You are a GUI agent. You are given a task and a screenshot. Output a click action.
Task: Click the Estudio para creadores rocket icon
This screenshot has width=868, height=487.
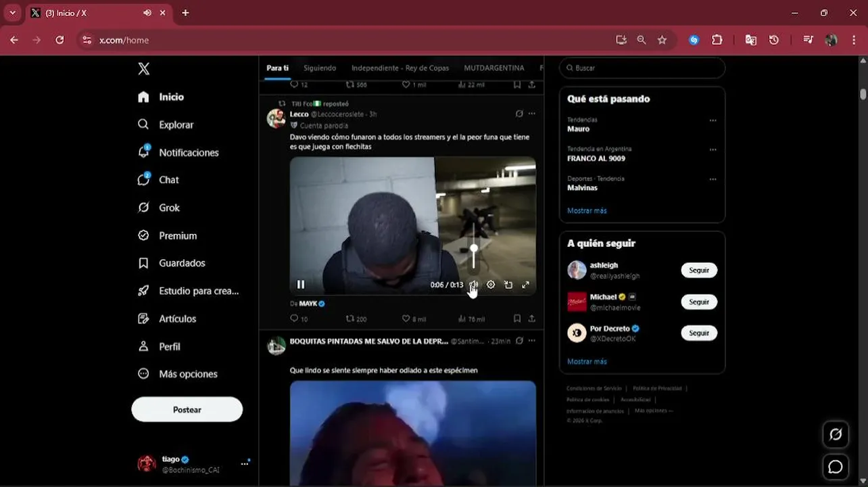(x=143, y=291)
